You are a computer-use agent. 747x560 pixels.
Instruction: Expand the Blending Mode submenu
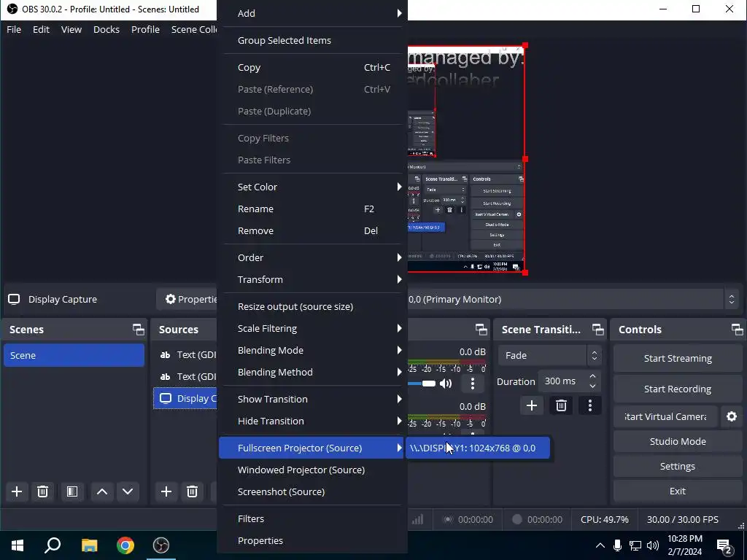pos(314,351)
